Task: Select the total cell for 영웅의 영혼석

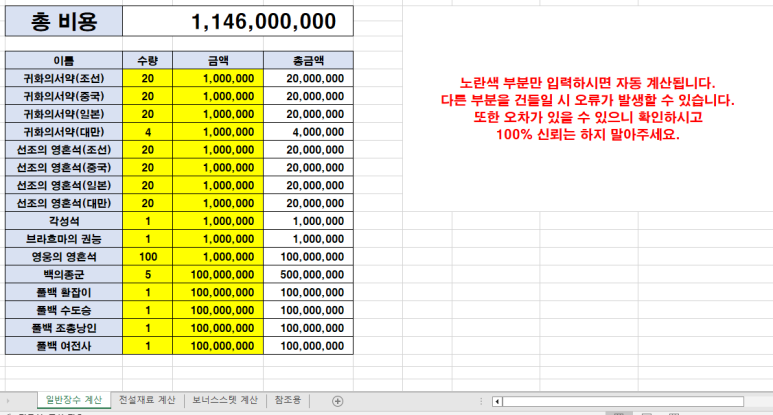Action: pyautogui.click(x=309, y=256)
